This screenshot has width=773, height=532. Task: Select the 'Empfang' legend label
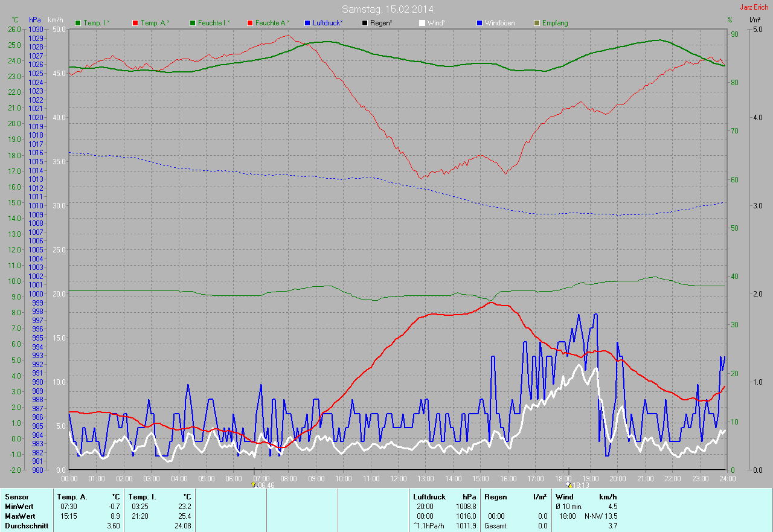[x=555, y=23]
